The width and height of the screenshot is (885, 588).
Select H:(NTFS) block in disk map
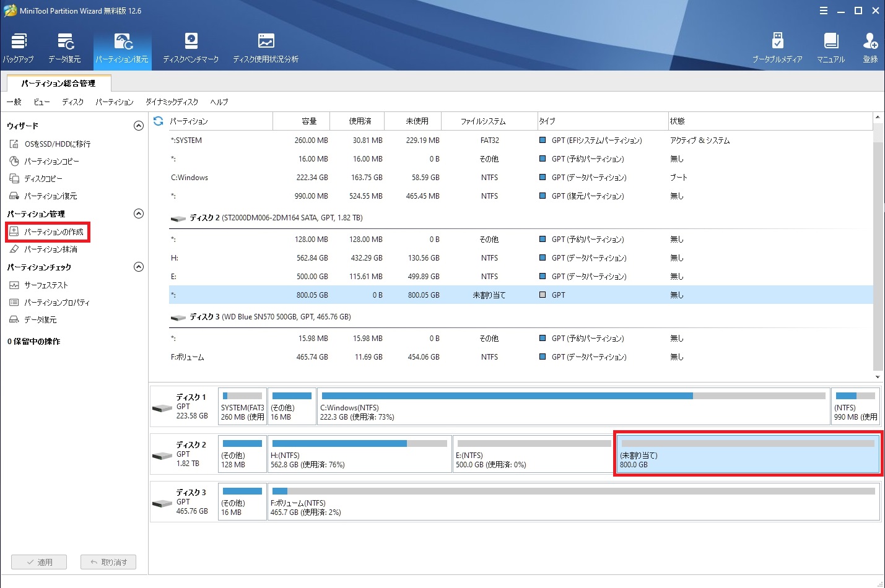pyautogui.click(x=359, y=454)
